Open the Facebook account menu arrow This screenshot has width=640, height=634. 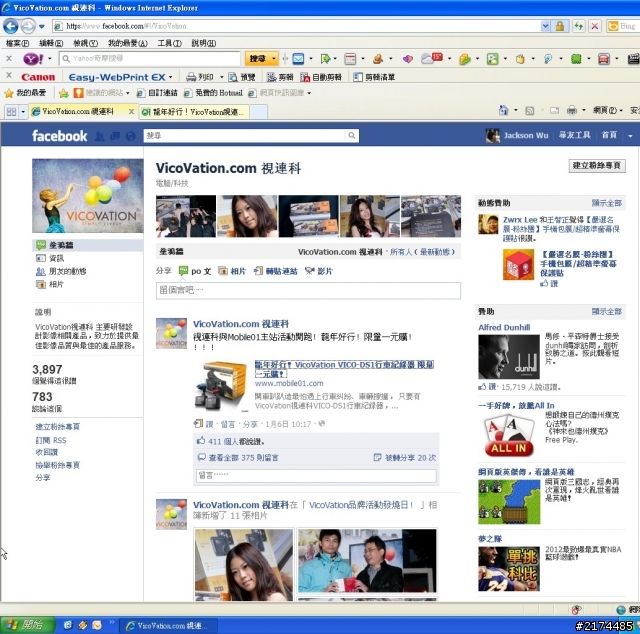630,136
